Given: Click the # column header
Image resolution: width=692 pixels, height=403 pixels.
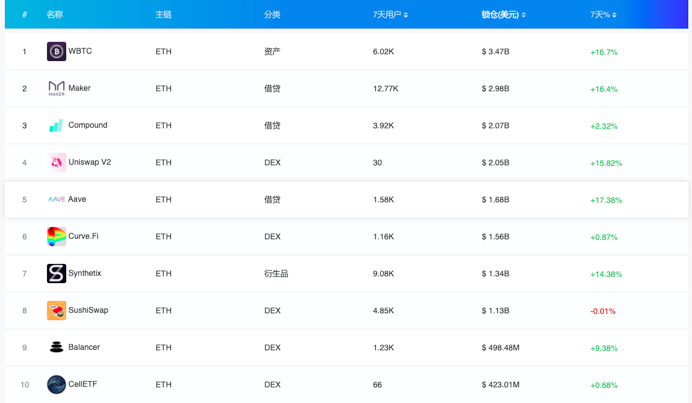Looking at the screenshot, I should click(24, 15).
